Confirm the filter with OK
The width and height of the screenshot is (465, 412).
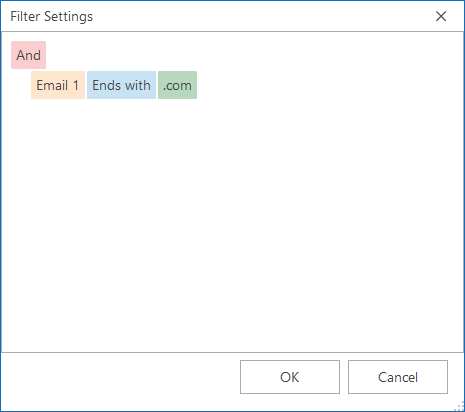290,377
